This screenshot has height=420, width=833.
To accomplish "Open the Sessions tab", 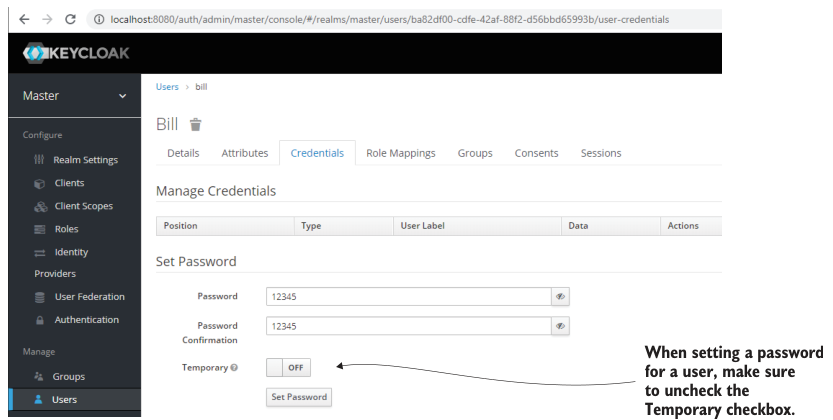I will 601,153.
